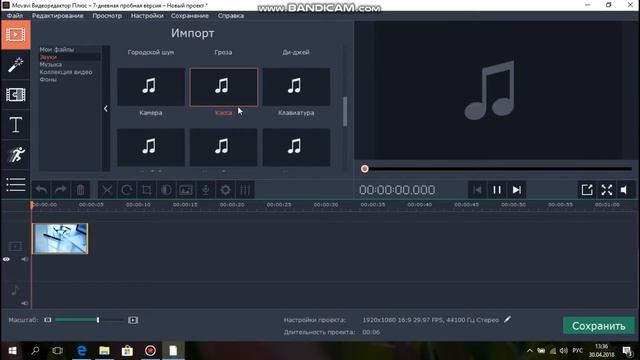
Task: Skip to next frame in player
Action: pos(517,190)
